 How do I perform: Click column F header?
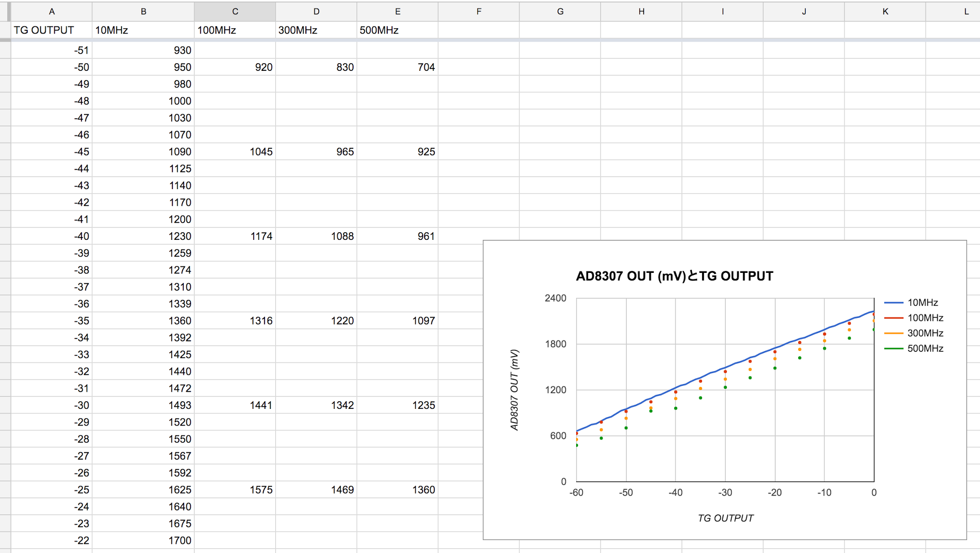(479, 11)
